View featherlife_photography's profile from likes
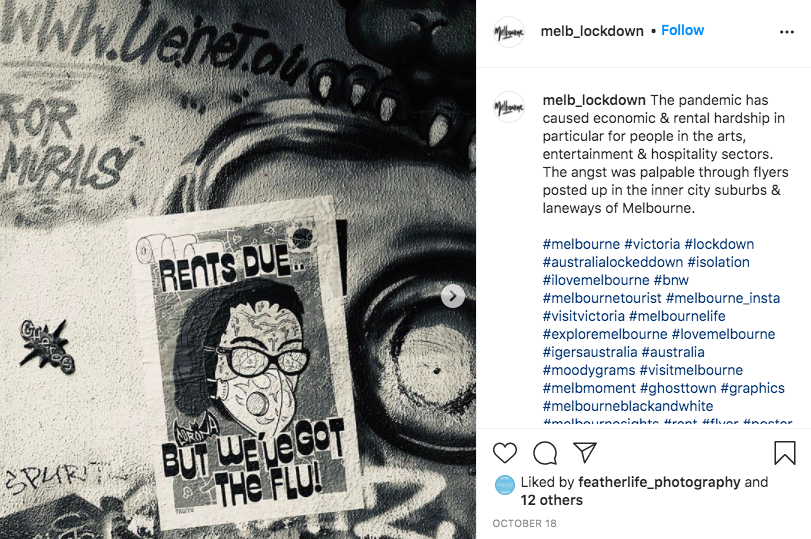This screenshot has height=539, width=811. click(659, 482)
